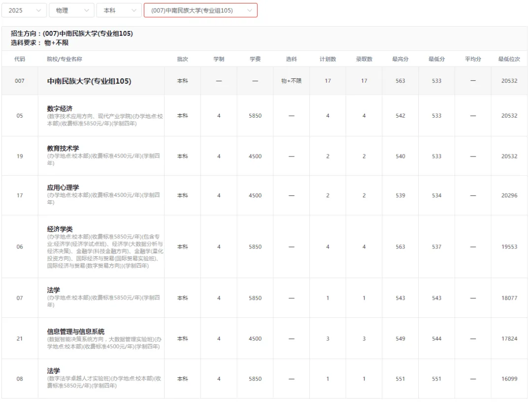Image resolution: width=532 pixels, height=402 pixels.
Task: Click the 院校/专业名称 column header
Action: point(65,59)
